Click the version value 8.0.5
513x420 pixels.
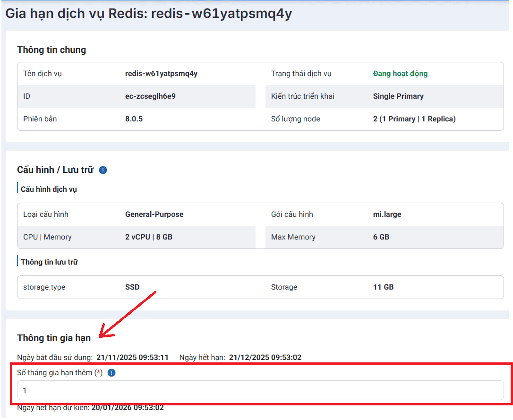(134, 119)
